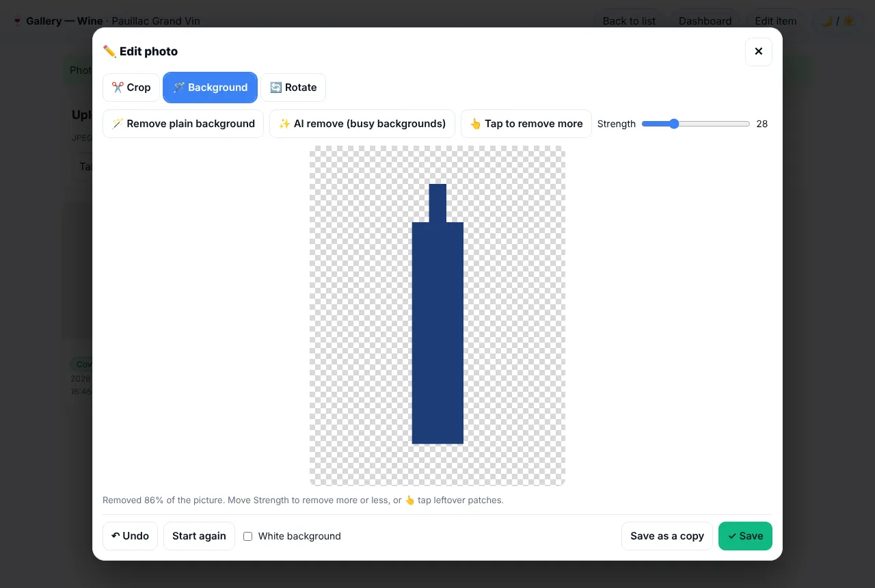Click the Strength value 28
This screenshot has width=875, height=588.
pyautogui.click(x=762, y=124)
